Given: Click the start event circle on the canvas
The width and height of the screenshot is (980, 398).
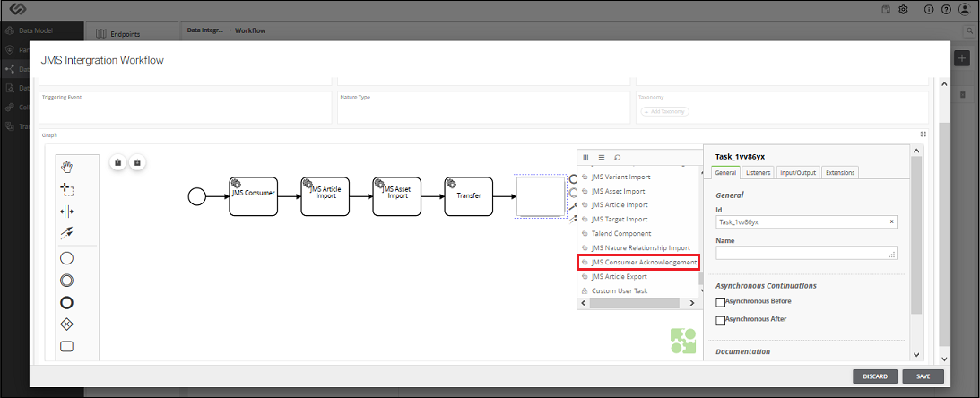Looking at the screenshot, I should [197, 196].
